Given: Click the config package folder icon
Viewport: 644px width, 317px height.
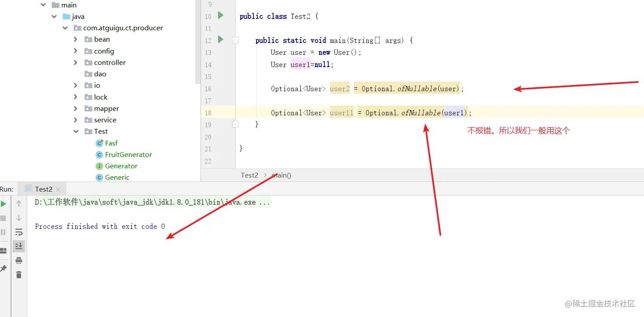Looking at the screenshot, I should click(x=88, y=51).
